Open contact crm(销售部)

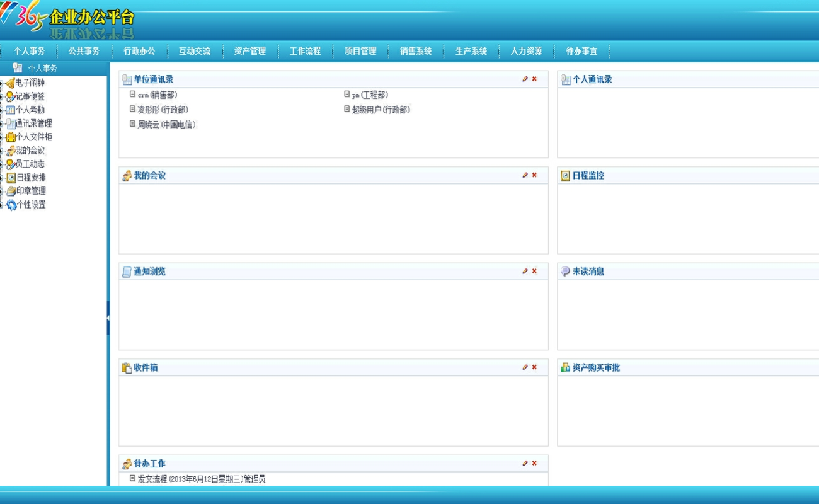pos(157,94)
